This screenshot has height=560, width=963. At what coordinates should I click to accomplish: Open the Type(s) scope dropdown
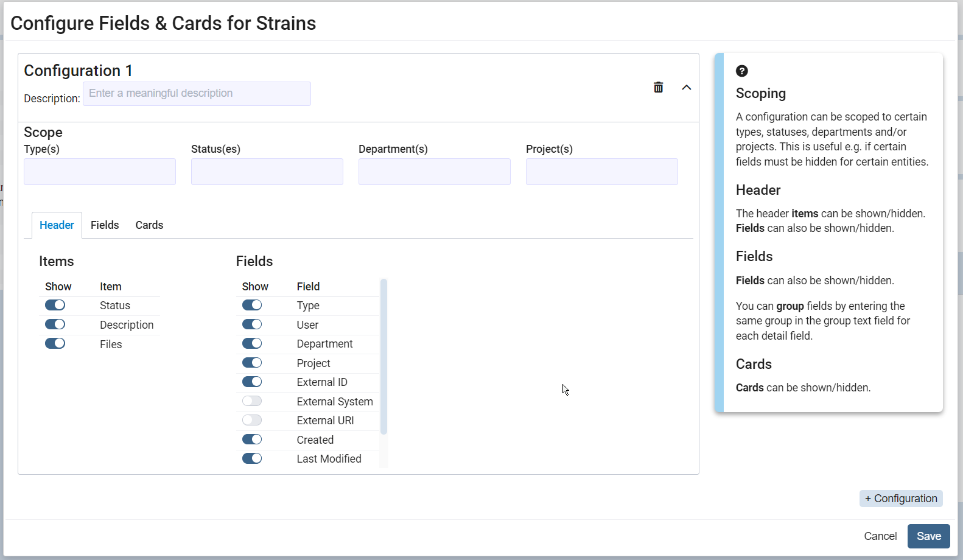[100, 172]
